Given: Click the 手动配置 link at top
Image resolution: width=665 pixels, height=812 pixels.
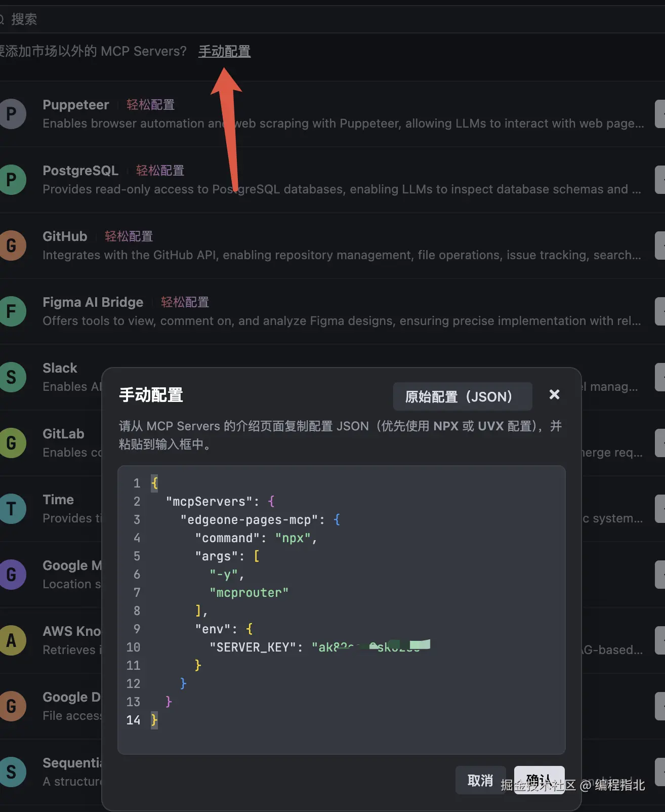Looking at the screenshot, I should [224, 51].
